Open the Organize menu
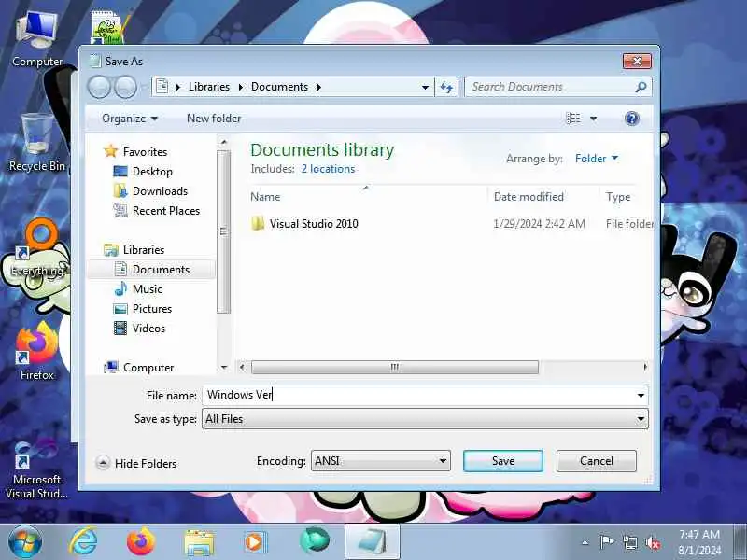747x560 pixels. (x=130, y=119)
